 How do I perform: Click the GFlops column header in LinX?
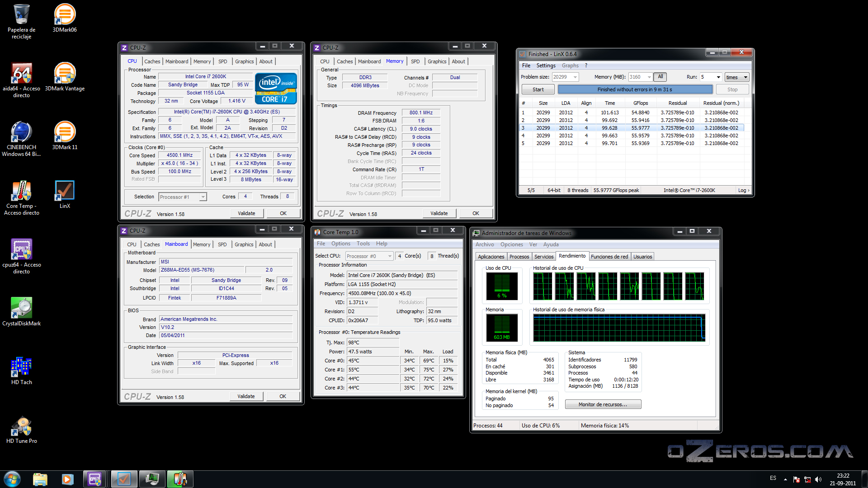(x=641, y=103)
